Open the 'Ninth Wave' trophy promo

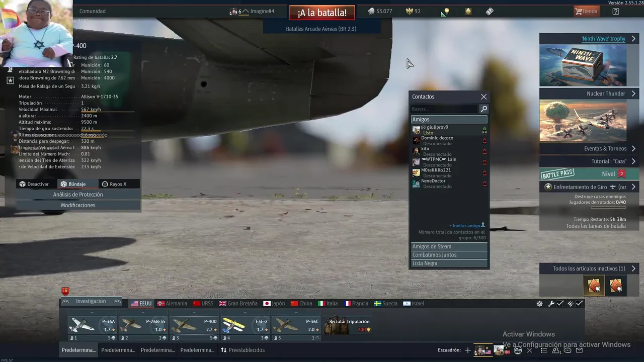tap(589, 39)
